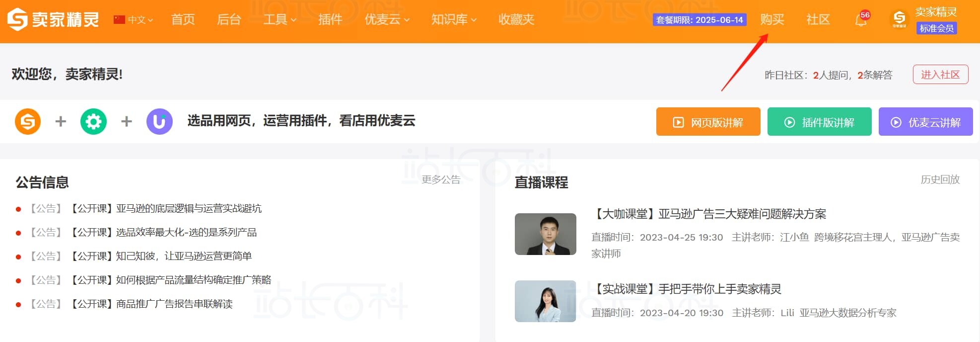The height and width of the screenshot is (342, 980).
Task: Expand the 优麦云 menu
Action: pos(387,19)
